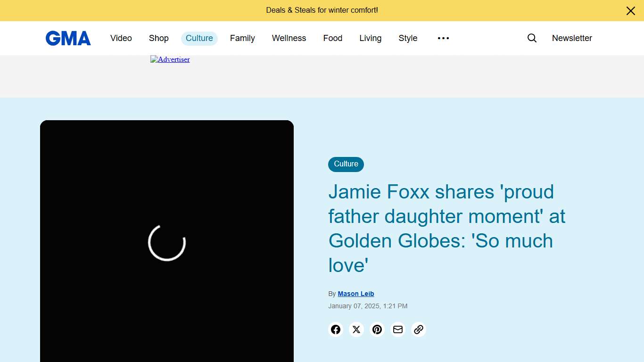Image resolution: width=644 pixels, height=362 pixels.
Task: Open author Mason Leib's profile
Action: pyautogui.click(x=356, y=293)
